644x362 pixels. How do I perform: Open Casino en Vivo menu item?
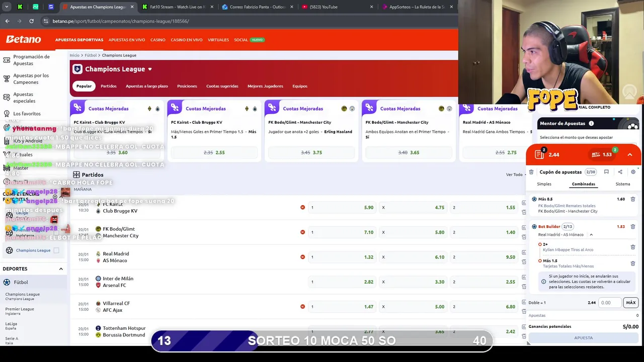point(187,40)
